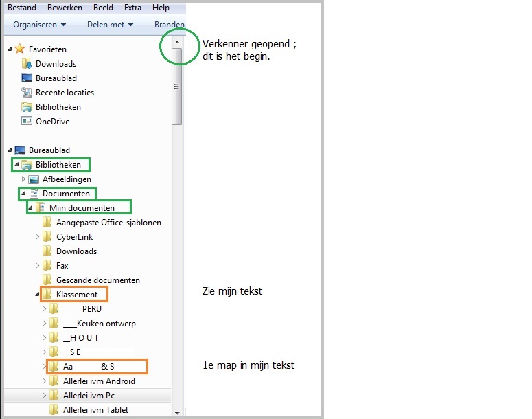Viewport: 532px width, 419px height.
Task: Click the Branden toolbar button
Action: click(169, 25)
